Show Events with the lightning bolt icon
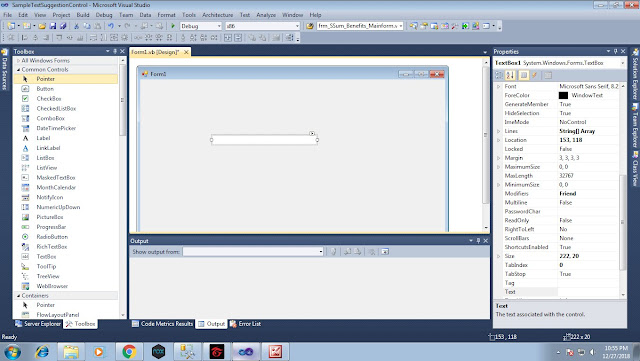Image resolution: width=640 pixels, height=361 pixels. pos(535,75)
